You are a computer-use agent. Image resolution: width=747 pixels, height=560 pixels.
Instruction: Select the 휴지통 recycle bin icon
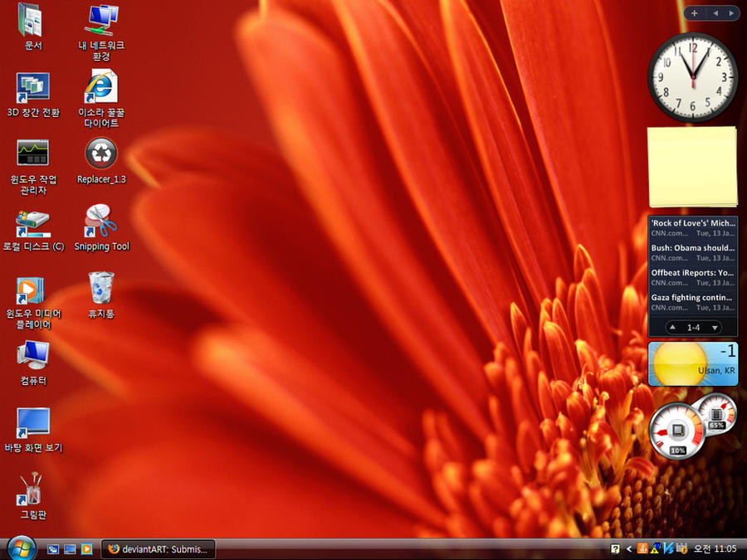101,295
